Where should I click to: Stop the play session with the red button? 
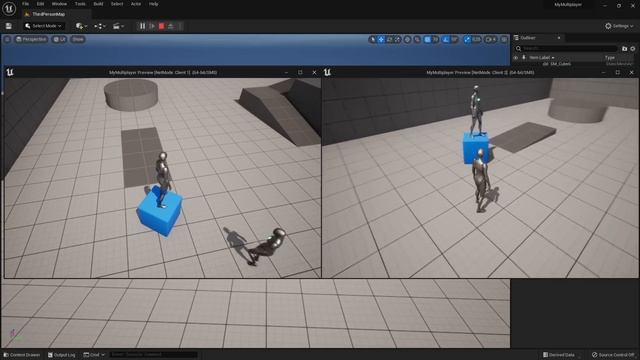tap(162, 26)
